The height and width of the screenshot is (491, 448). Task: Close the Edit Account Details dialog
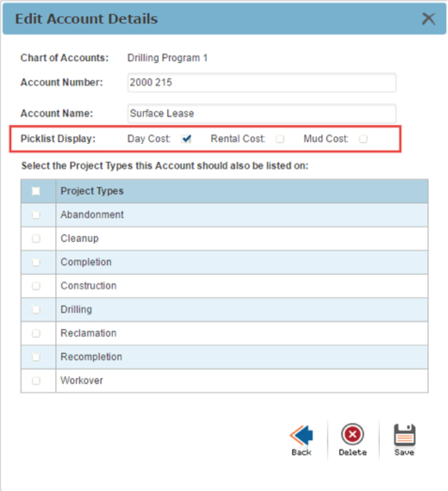(x=428, y=18)
